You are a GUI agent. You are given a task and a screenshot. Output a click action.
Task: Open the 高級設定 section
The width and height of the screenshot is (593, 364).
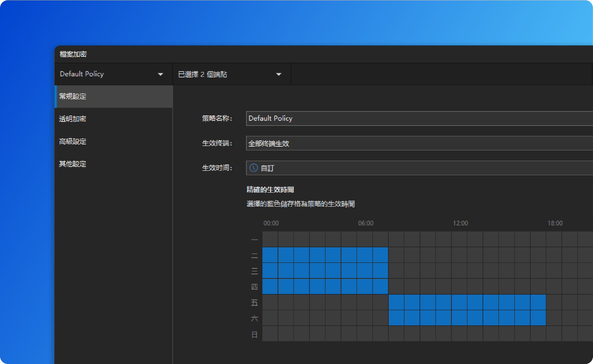point(73,141)
